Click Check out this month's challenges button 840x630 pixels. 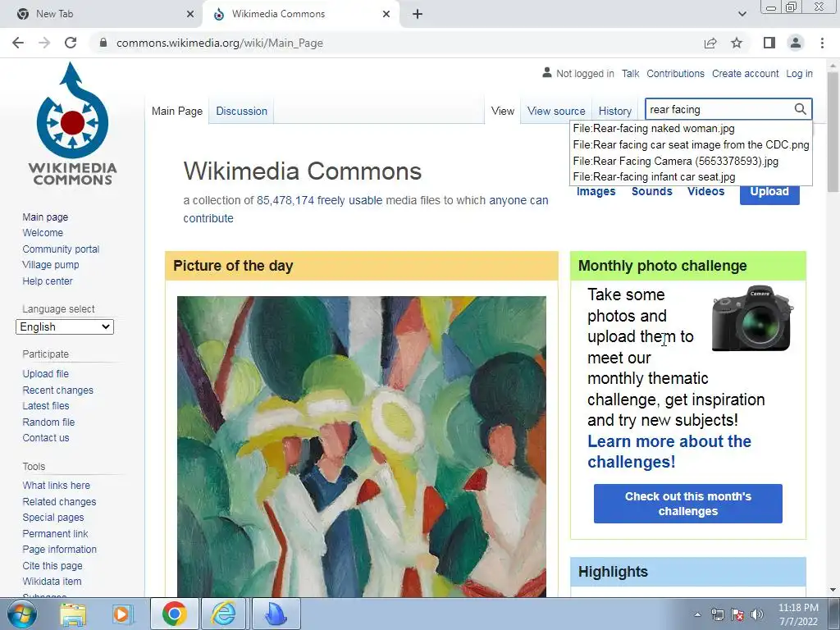688,504
